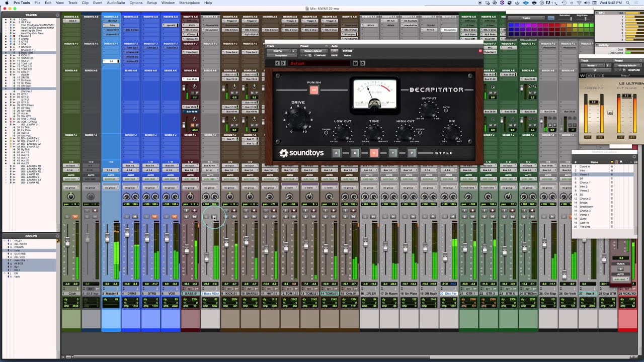Click SAFE in the Decapitator plugin header
Viewport: 644px width, 362px height.
pos(334,55)
